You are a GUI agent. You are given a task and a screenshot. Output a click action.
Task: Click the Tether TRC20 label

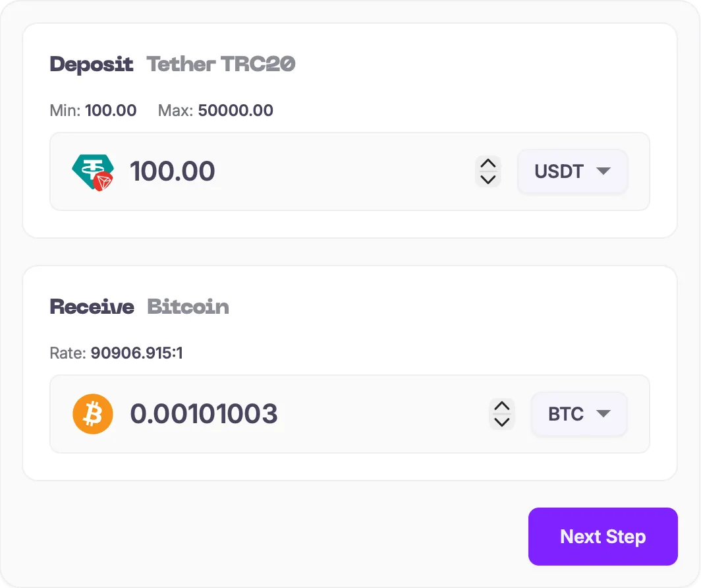point(221,64)
